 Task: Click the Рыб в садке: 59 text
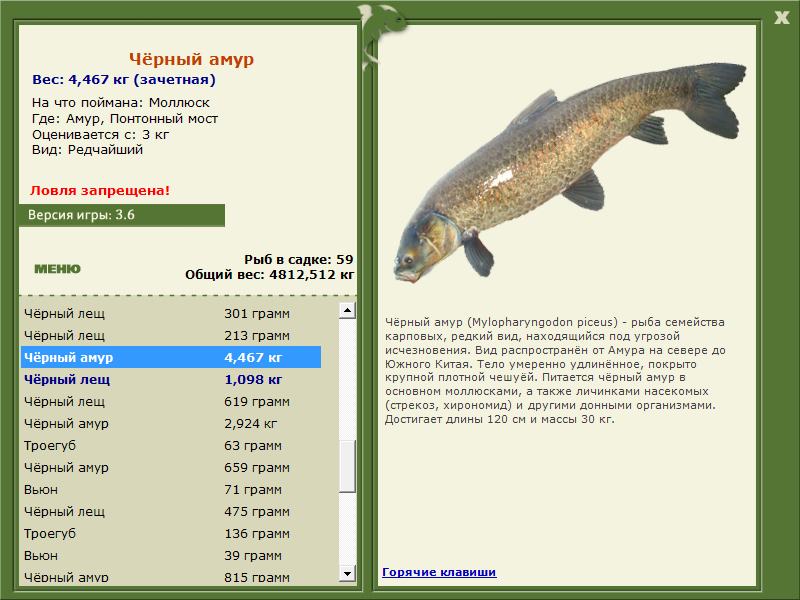coord(298,259)
